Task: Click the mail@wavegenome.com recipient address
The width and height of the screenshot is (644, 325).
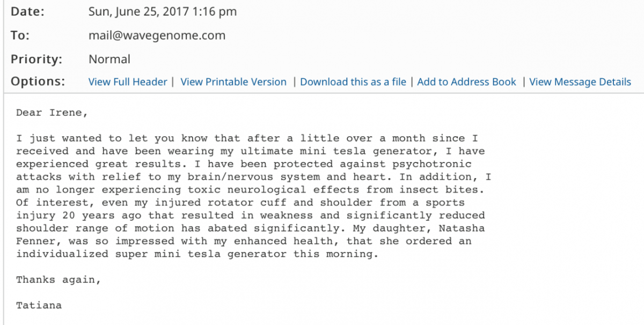Action: point(157,36)
